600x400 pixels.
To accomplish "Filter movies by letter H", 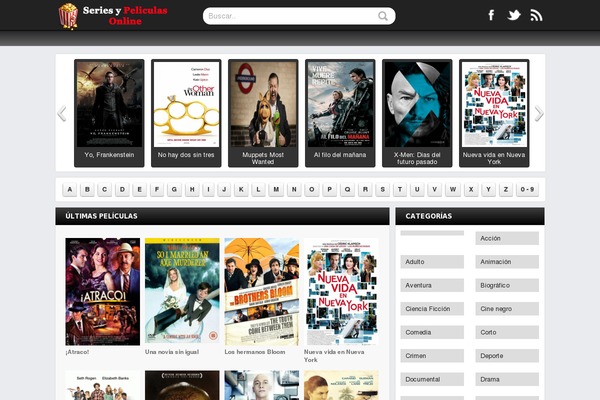I will [x=192, y=189].
